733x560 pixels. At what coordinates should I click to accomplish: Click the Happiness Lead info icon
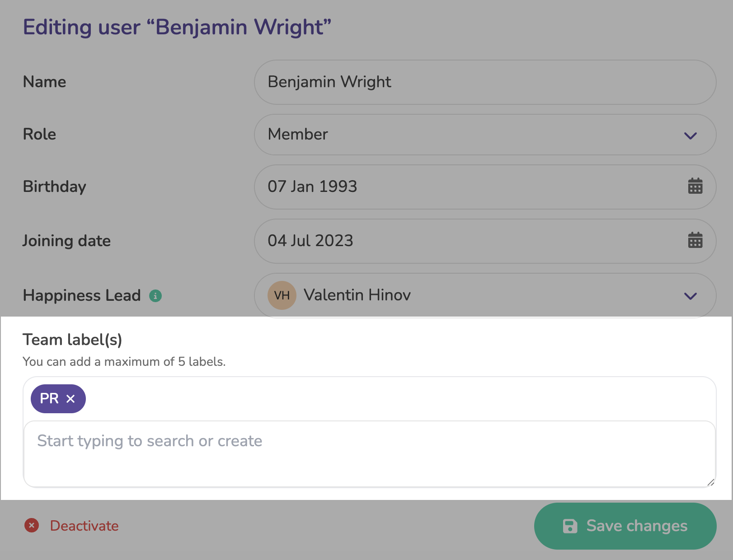click(x=155, y=296)
